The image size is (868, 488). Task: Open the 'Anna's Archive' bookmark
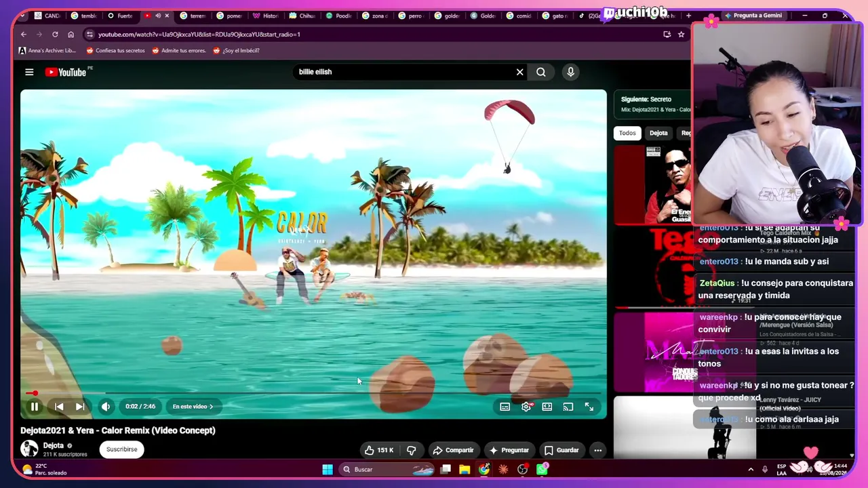tap(47, 50)
